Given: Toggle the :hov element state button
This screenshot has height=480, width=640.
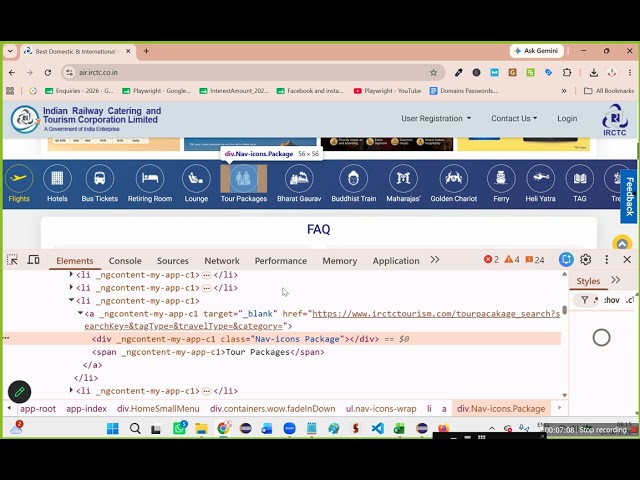Looking at the screenshot, I should 611,300.
